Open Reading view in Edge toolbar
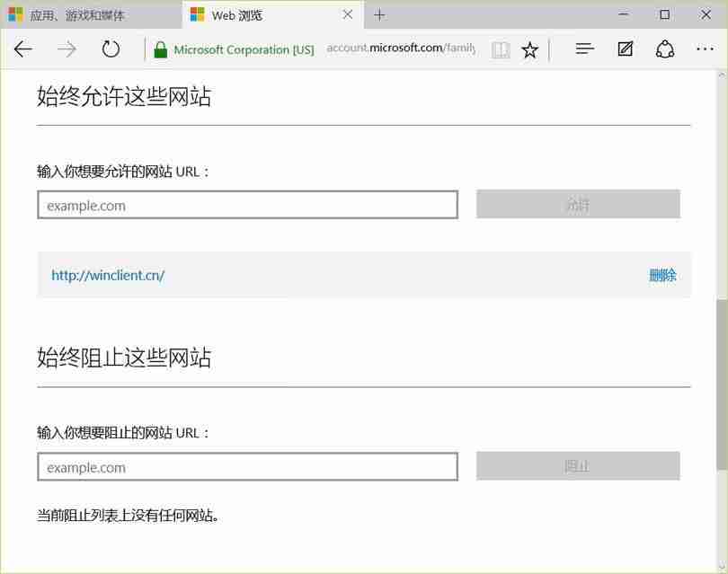 (501, 49)
